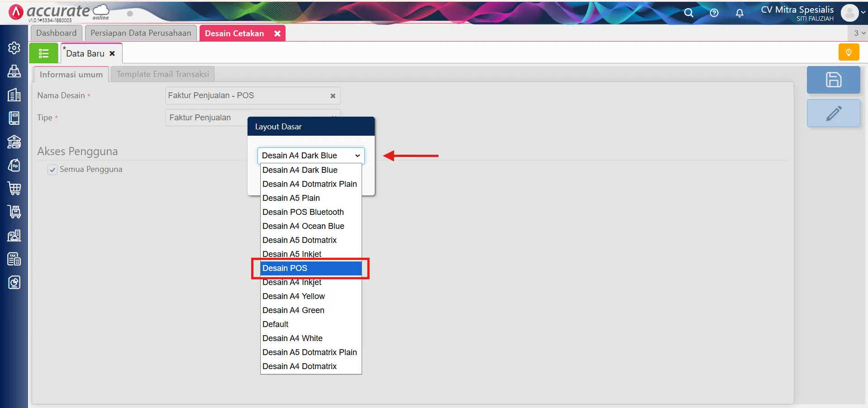Expand the Layout Dasar design dropdown
Screen dimensions: 868x408
pos(311,156)
